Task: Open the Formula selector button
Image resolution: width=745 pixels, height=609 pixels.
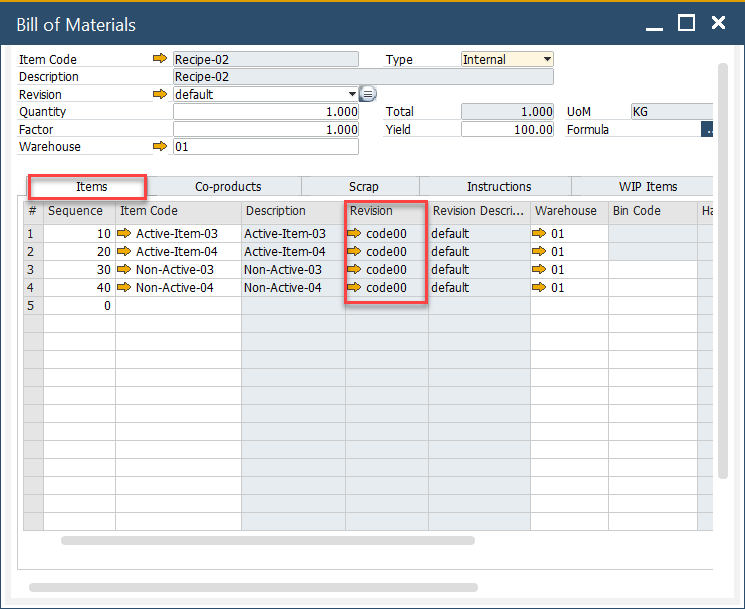Action: pos(708,130)
